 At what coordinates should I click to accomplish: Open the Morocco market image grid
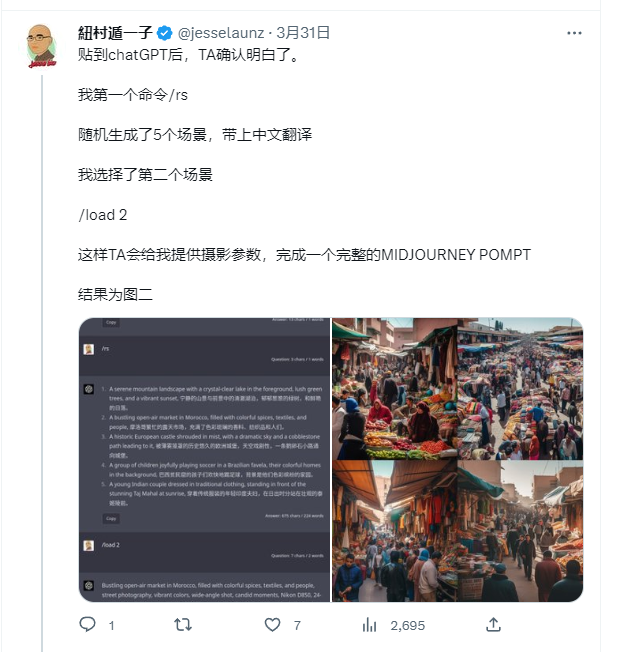click(458, 459)
